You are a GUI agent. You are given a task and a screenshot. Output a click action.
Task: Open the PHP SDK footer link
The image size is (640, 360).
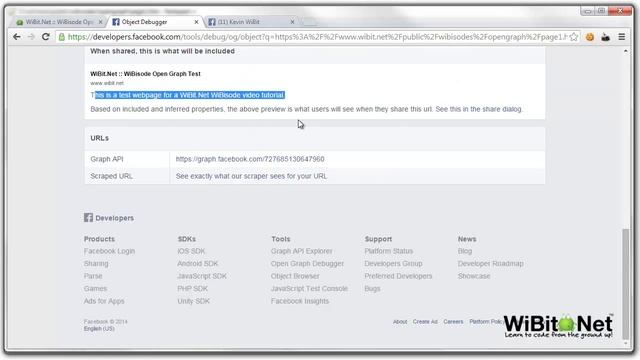(192, 288)
